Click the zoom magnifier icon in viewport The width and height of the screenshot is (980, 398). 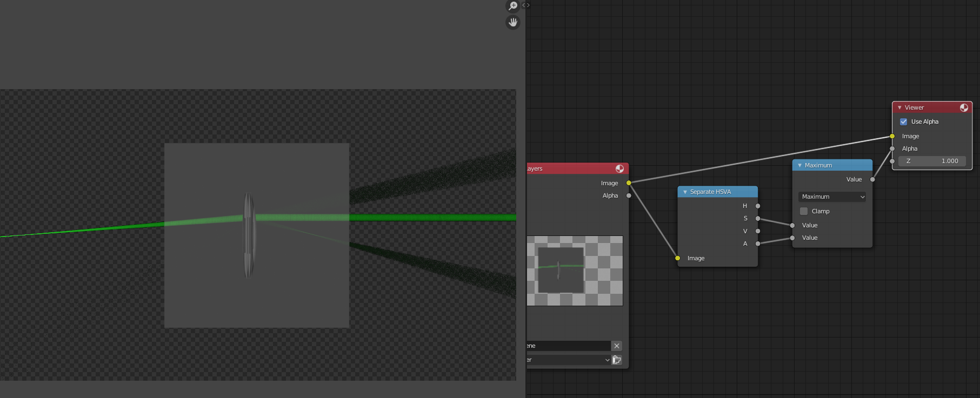(512, 6)
